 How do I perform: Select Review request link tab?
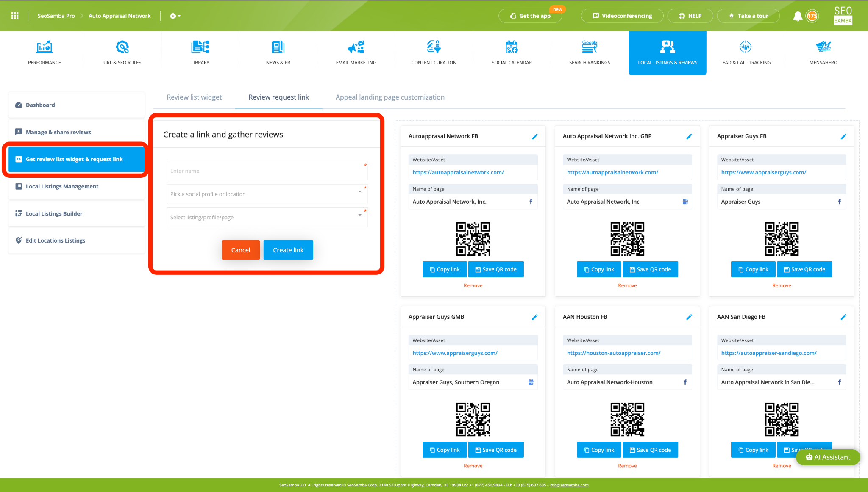click(x=278, y=97)
